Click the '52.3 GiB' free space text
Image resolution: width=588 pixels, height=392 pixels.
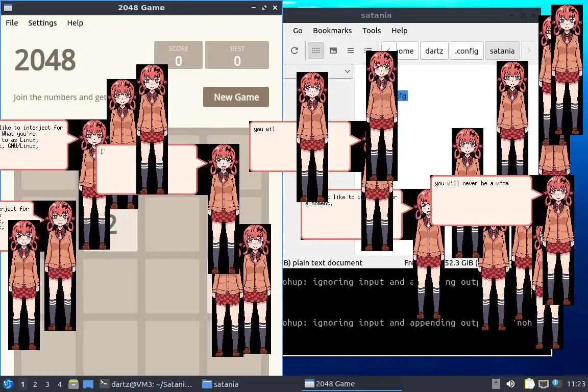[459, 263]
